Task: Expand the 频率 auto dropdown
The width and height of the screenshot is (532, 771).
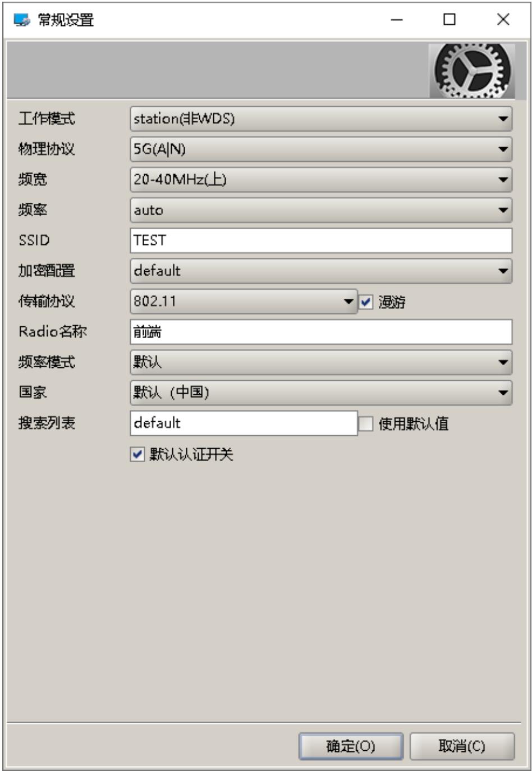Action: click(321, 210)
